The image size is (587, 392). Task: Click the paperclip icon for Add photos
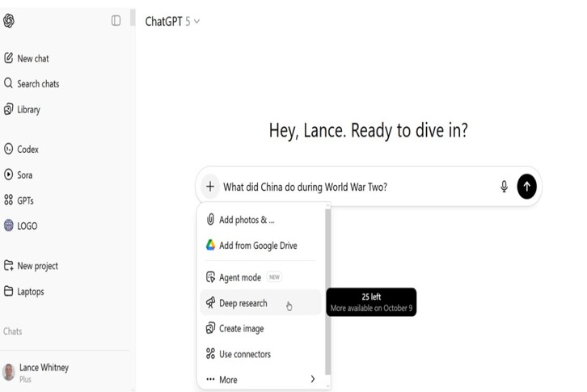click(210, 219)
